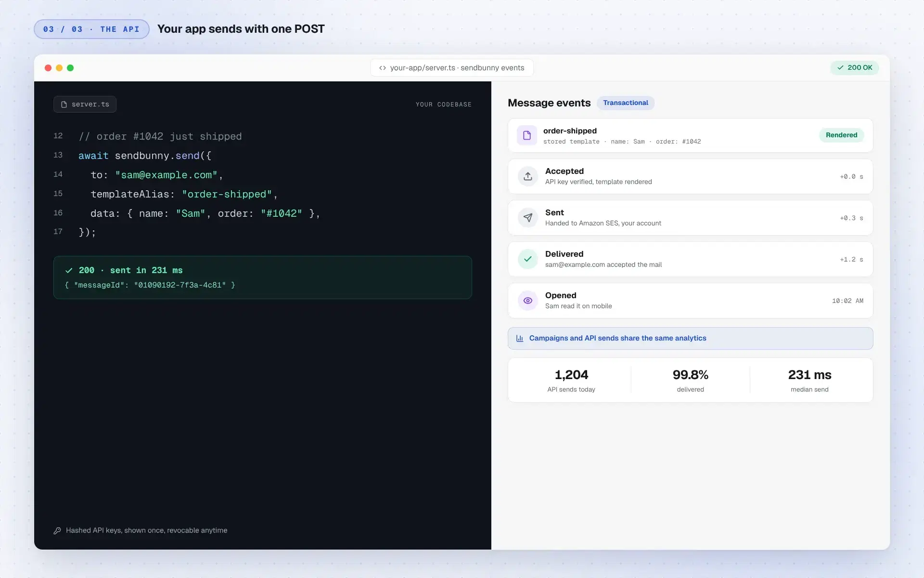
Task: Click the 10:02 AM timestamp
Action: (x=847, y=301)
